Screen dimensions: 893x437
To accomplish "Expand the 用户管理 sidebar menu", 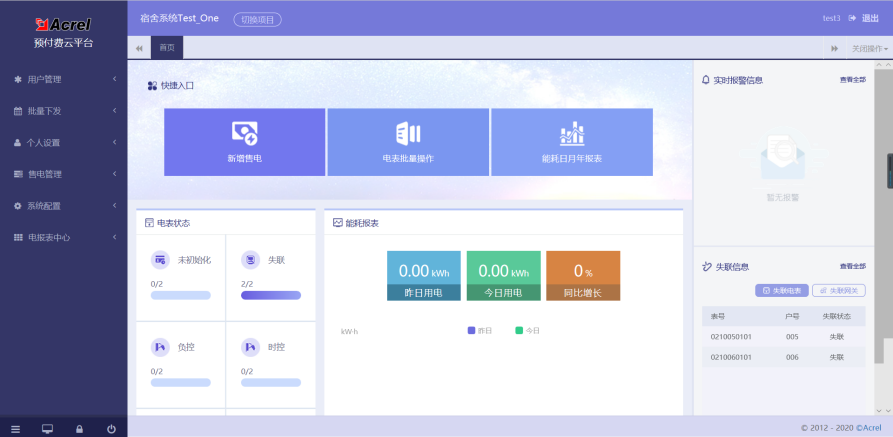I will pos(64,79).
